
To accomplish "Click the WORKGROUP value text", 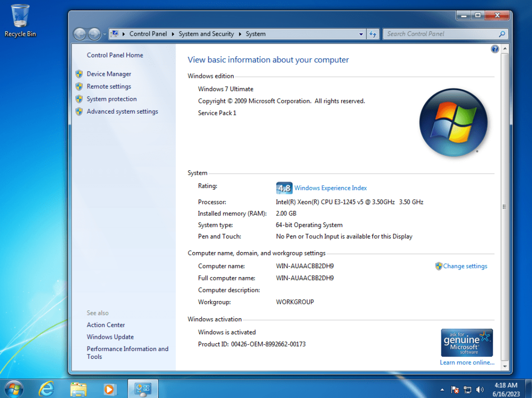I will click(x=295, y=302).
